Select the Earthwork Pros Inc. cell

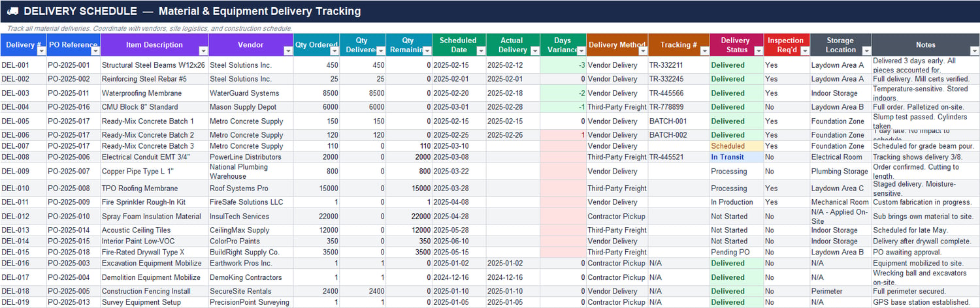(251, 264)
